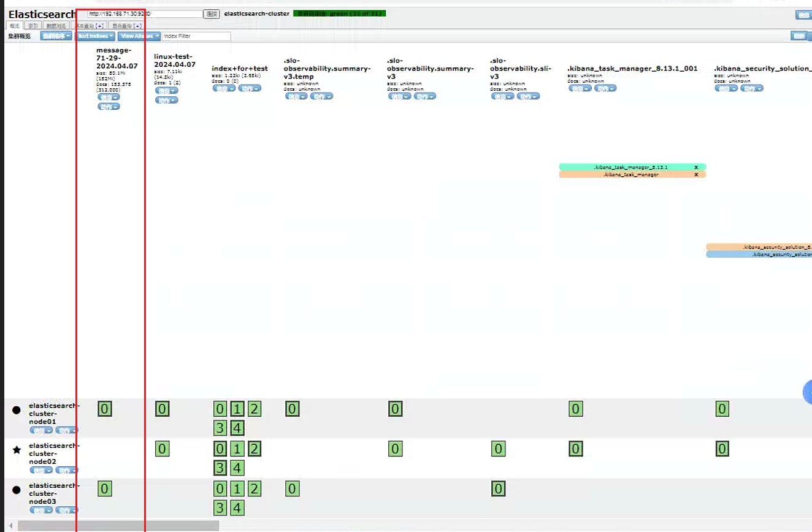Select index+for+test shard 1 on node02

[x=237, y=449]
